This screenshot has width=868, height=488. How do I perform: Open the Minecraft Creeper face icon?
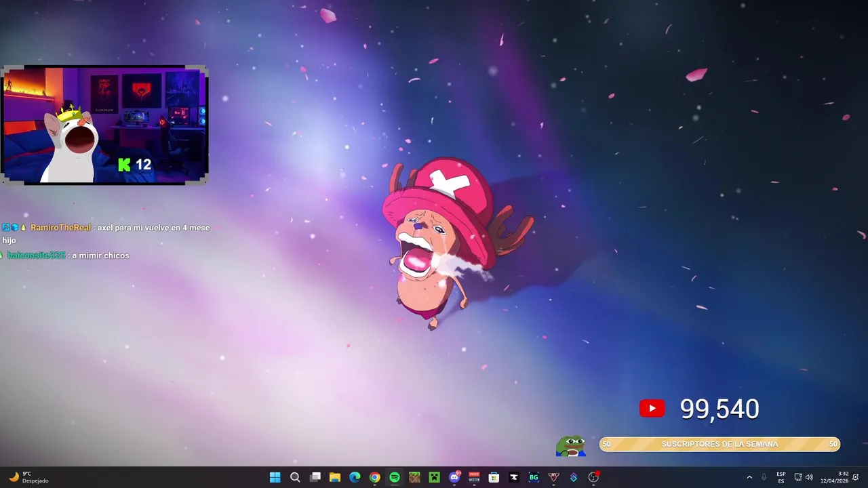pos(434,477)
